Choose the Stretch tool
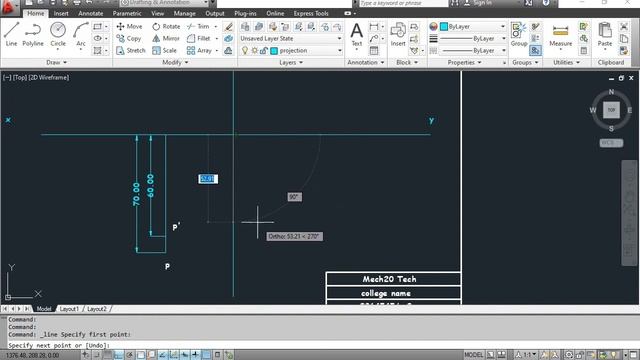 point(131,51)
